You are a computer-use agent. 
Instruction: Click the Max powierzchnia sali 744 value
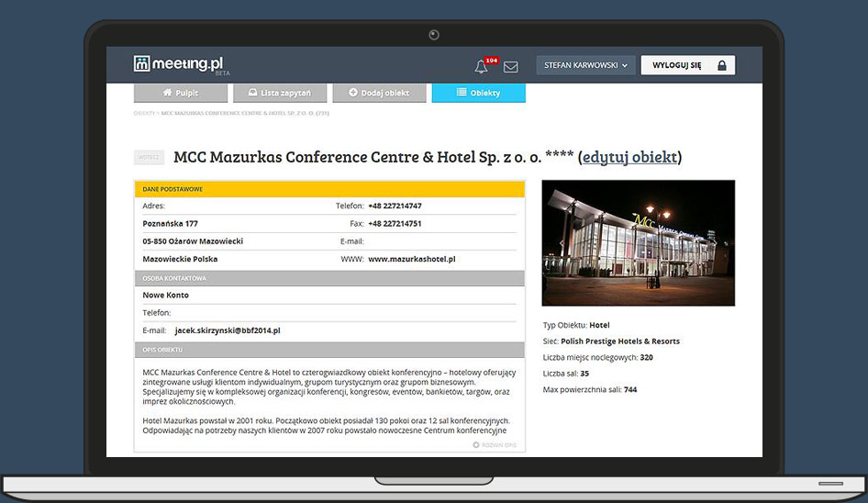point(630,389)
